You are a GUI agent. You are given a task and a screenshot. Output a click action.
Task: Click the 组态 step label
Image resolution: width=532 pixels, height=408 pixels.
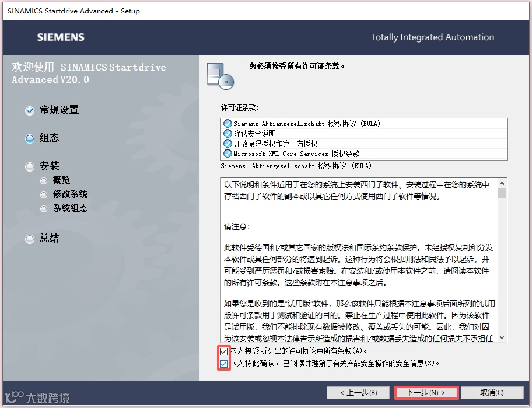click(x=50, y=138)
